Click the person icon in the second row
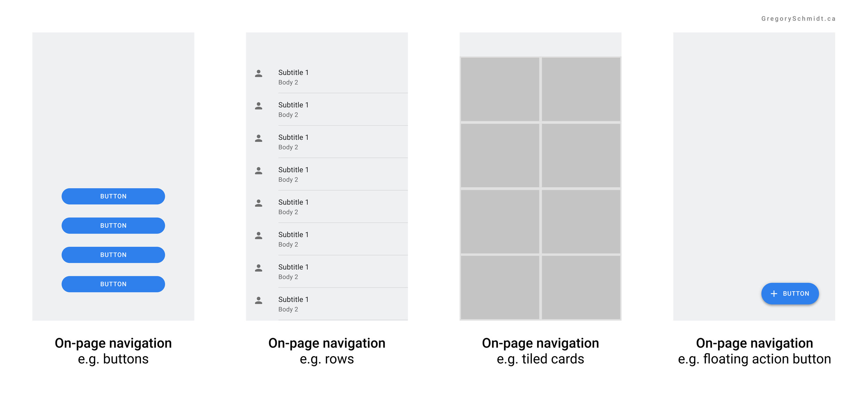Viewport: 868px width, 399px height. coord(259,106)
